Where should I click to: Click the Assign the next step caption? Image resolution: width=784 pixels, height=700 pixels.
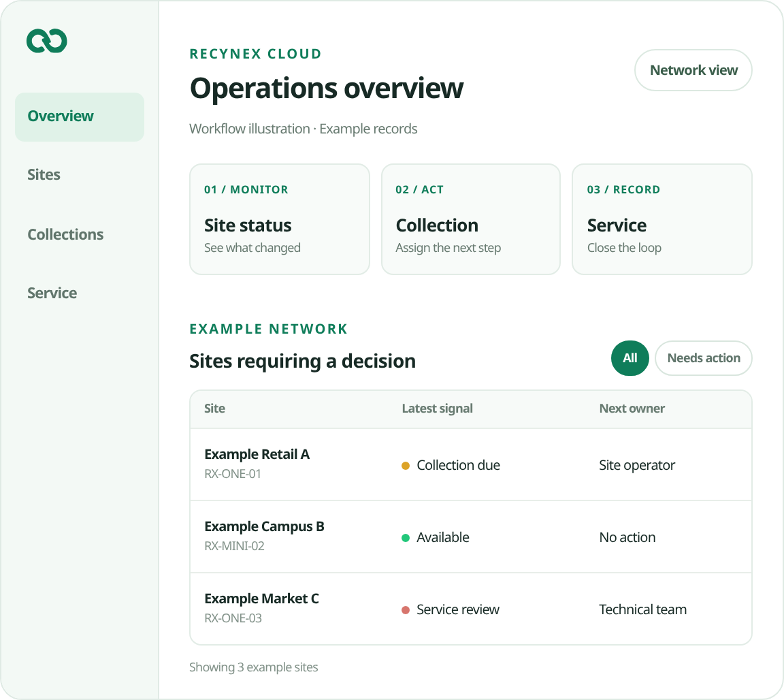(448, 248)
